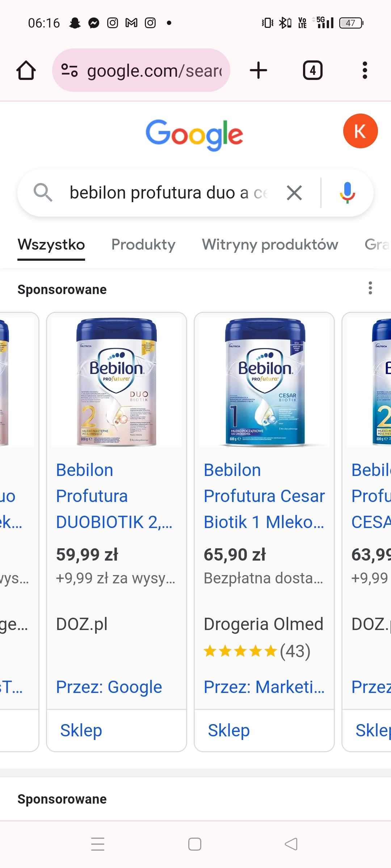Select the Wszystko tab
The height and width of the screenshot is (868, 391).
coord(51,245)
